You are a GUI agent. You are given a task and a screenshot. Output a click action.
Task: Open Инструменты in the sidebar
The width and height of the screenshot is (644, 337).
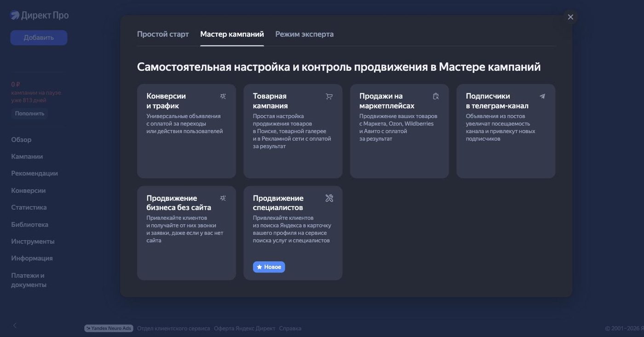click(x=33, y=242)
